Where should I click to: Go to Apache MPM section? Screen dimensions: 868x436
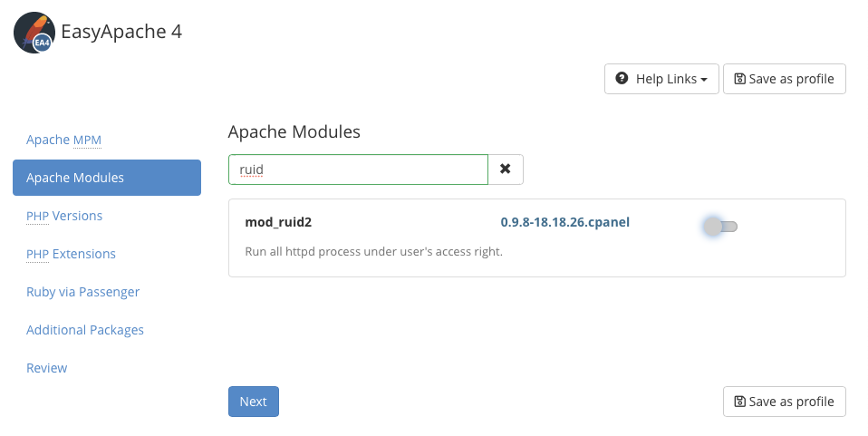point(63,140)
